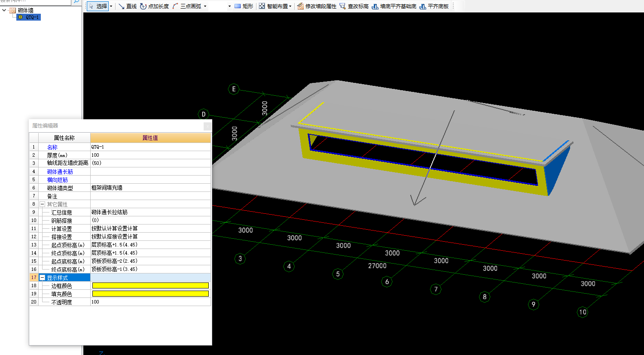Edit the 厚度(mm) value 100
Viewport: 644px width, 355px height.
pos(150,155)
